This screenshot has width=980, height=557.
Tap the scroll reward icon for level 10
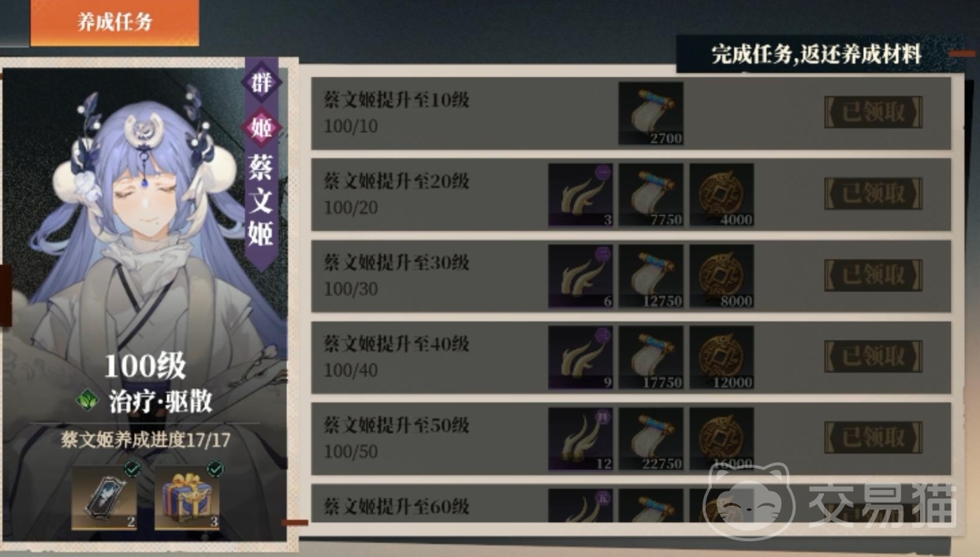(x=650, y=114)
